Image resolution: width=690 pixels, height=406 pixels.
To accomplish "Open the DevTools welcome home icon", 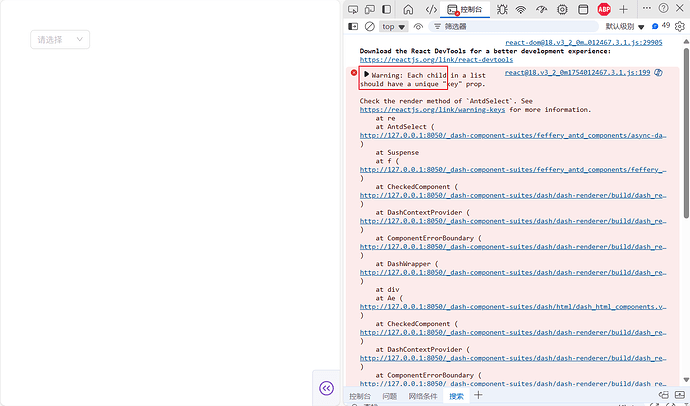I will [x=408, y=9].
